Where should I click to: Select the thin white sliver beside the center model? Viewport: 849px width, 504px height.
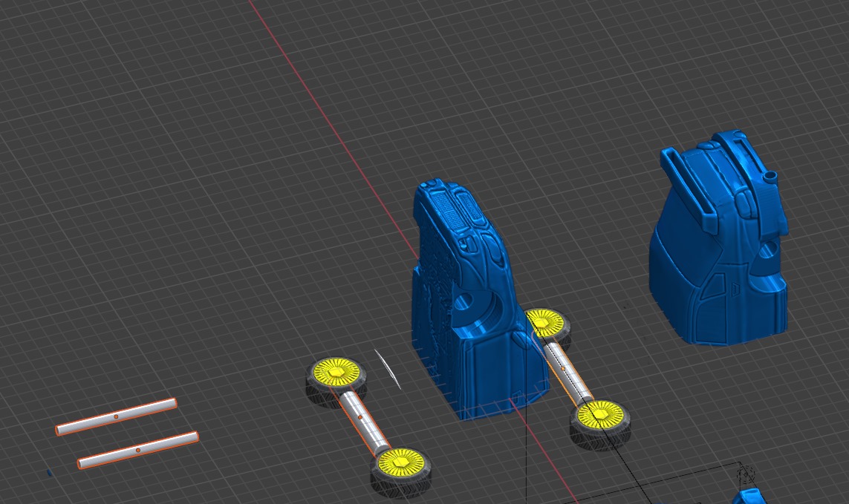(388, 369)
